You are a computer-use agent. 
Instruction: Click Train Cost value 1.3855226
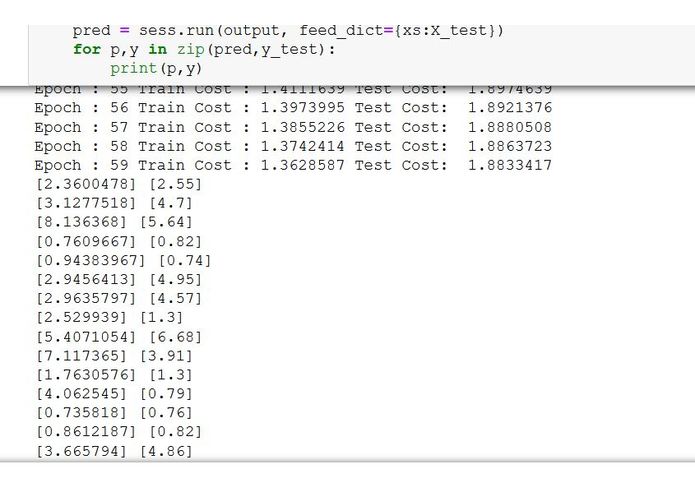[x=303, y=127]
